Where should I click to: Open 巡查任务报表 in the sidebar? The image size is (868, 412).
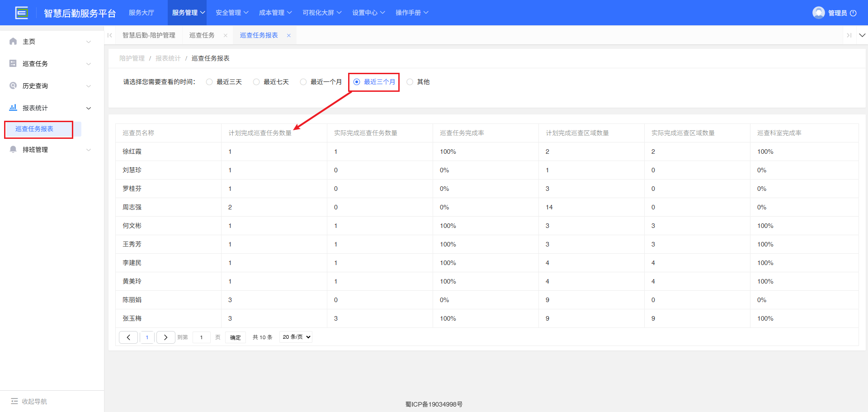click(x=34, y=129)
